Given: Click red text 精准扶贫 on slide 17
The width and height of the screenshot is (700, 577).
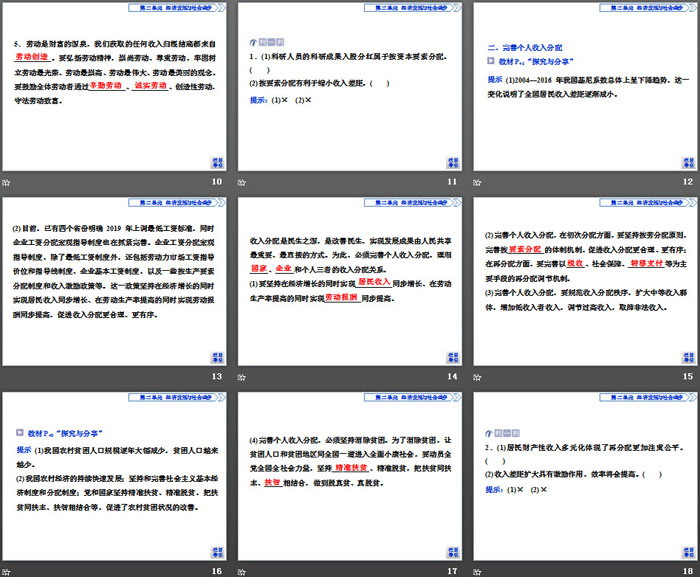Looking at the screenshot, I should point(351,468).
